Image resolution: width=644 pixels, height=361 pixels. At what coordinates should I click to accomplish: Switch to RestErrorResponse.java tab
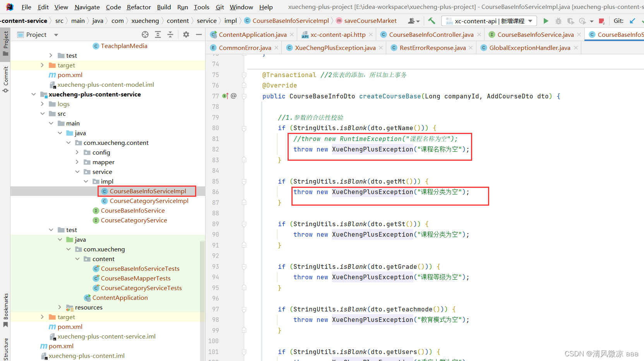pyautogui.click(x=433, y=48)
